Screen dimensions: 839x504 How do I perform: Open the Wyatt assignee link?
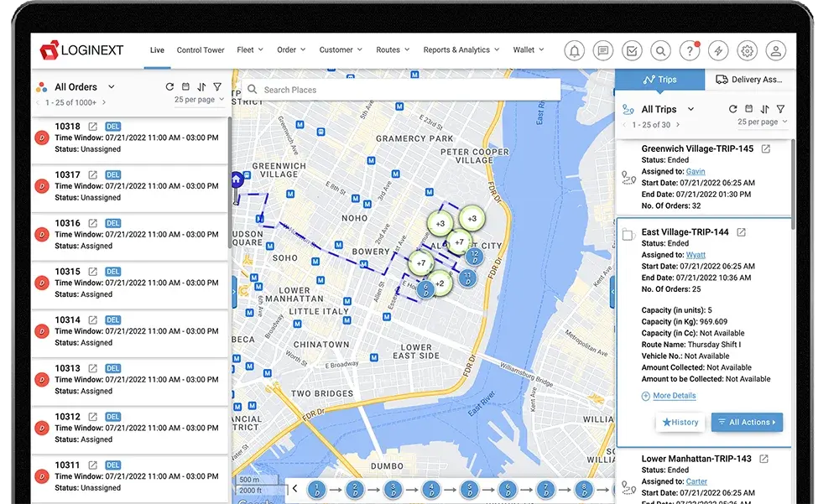coord(696,255)
